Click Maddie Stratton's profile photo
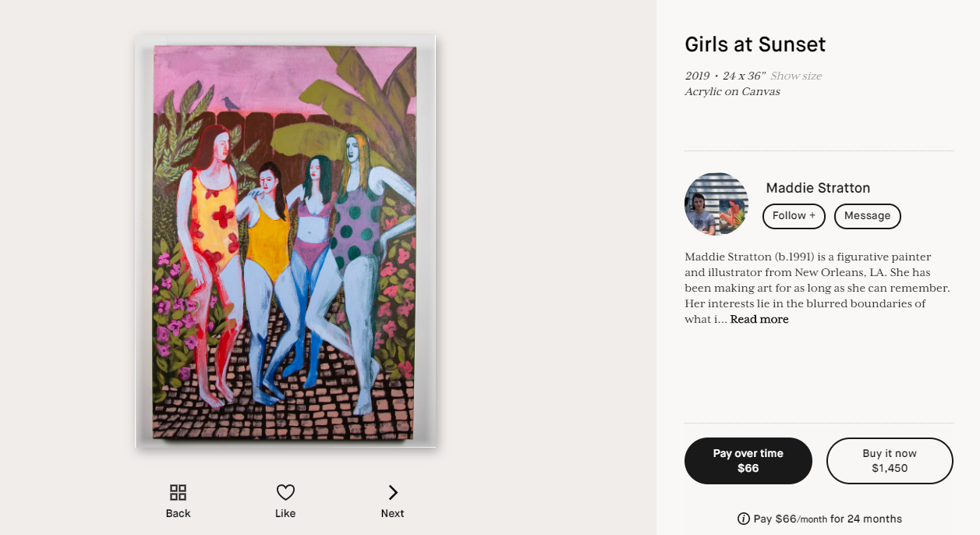This screenshot has width=980, height=535. (x=716, y=204)
